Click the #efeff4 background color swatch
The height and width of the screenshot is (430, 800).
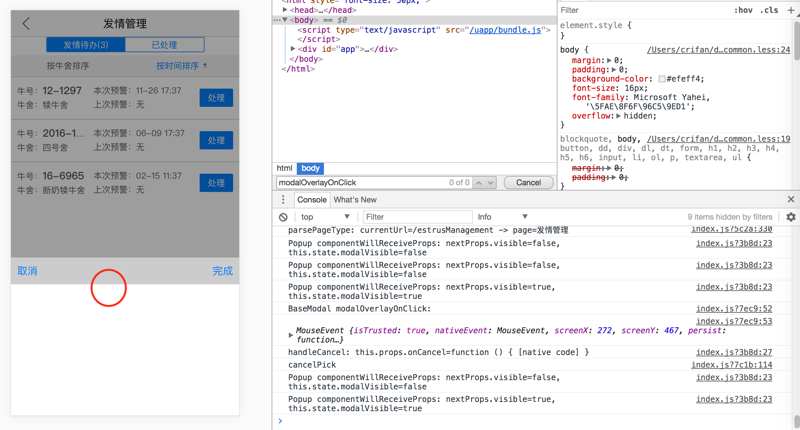662,79
